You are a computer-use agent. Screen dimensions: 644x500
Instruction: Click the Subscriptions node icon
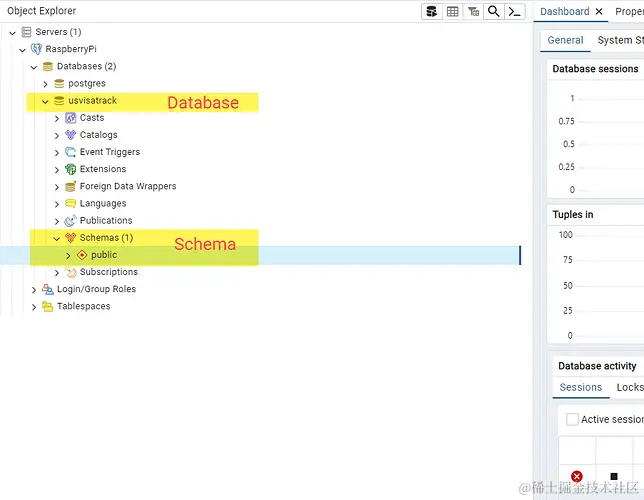pyautogui.click(x=71, y=272)
